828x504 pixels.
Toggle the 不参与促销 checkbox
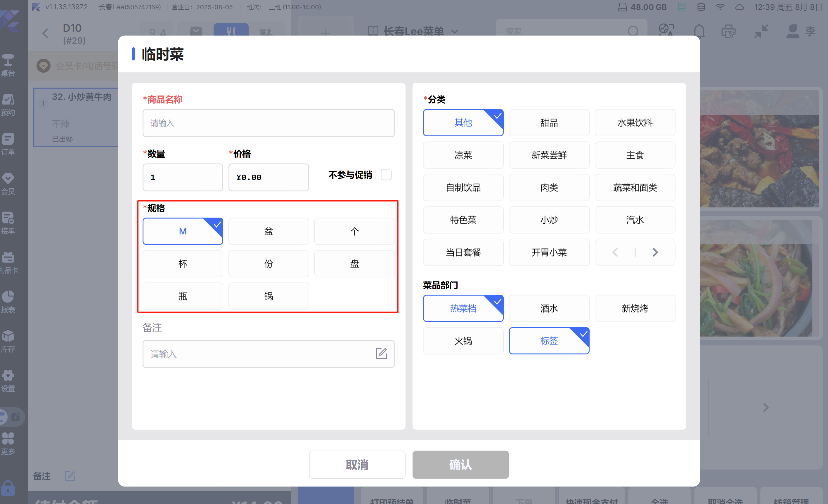(386, 175)
